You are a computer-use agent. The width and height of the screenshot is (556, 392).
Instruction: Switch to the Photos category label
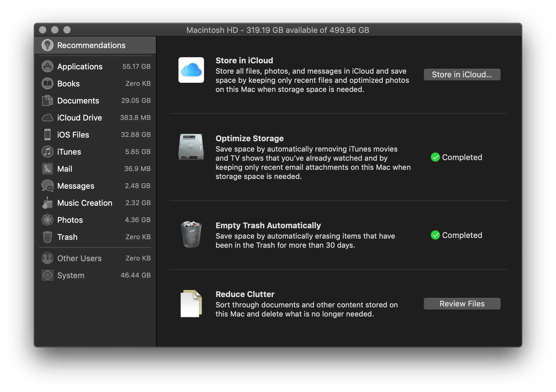pos(70,220)
